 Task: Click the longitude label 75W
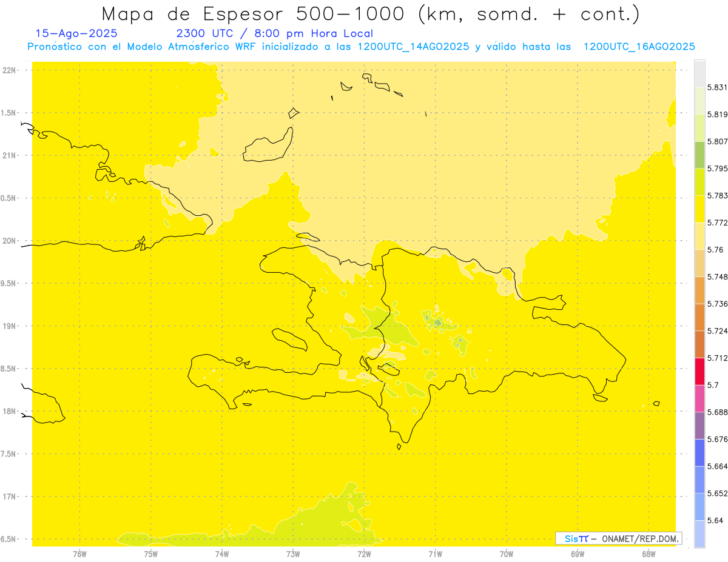click(150, 554)
